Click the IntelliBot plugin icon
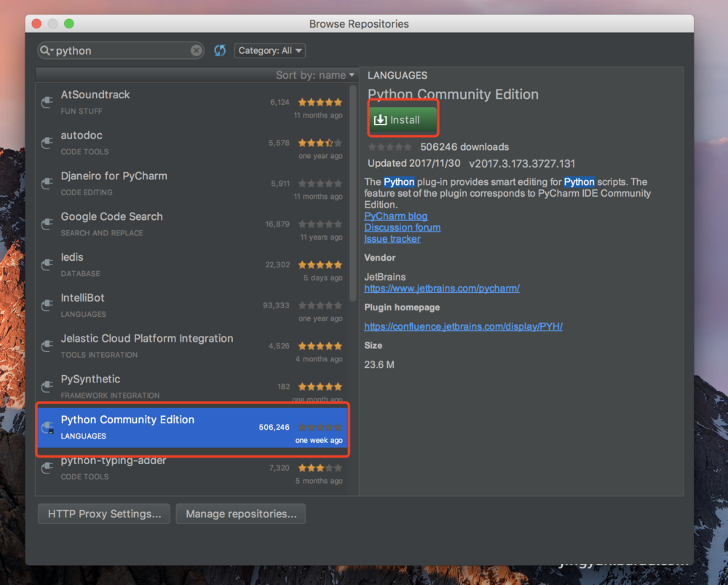Screen dimensions: 728x585 [48, 305]
